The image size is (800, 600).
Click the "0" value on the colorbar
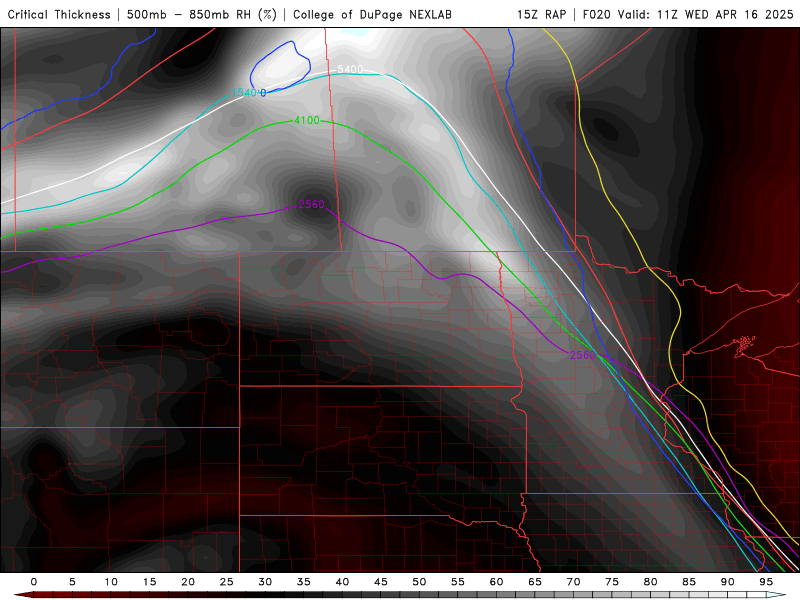[x=34, y=582]
